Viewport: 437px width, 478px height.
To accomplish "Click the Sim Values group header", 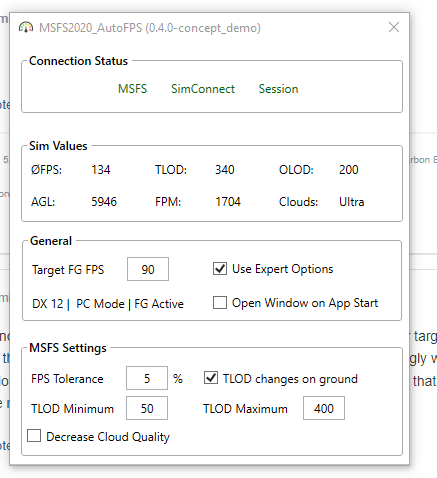I will [58, 146].
